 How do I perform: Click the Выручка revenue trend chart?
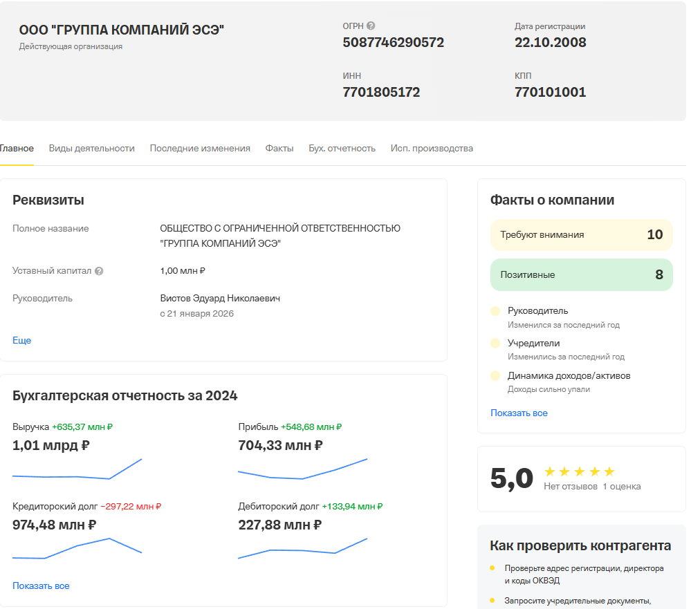click(x=77, y=469)
